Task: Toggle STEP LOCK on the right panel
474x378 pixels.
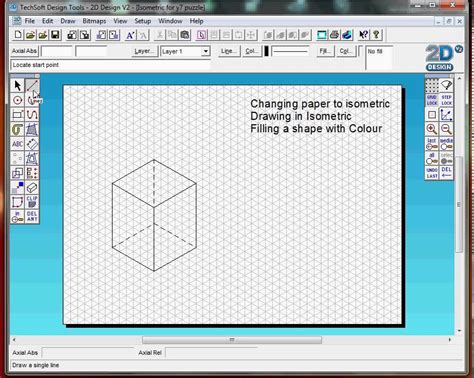Action: coord(446,100)
